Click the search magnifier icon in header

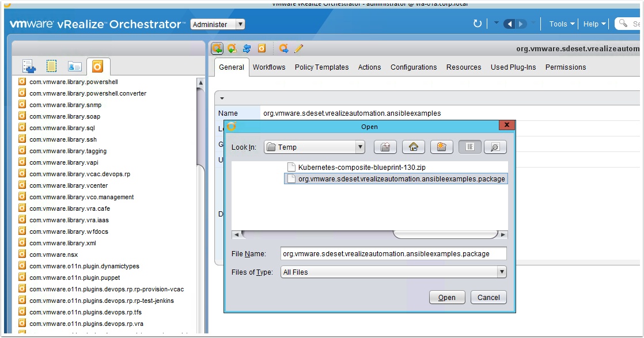(623, 24)
